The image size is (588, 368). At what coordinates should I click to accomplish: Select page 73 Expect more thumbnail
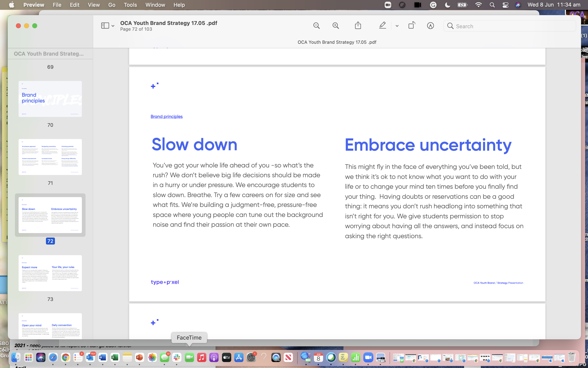[50, 273]
